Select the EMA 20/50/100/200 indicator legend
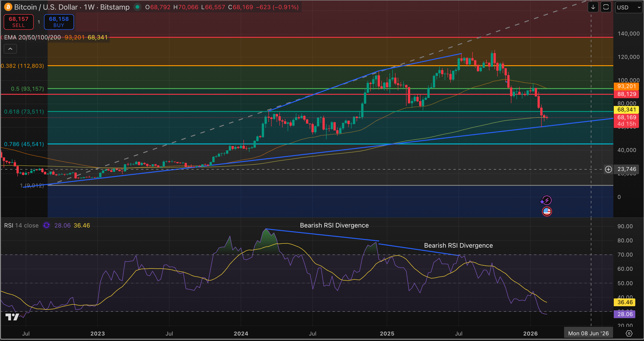 (x=33, y=38)
